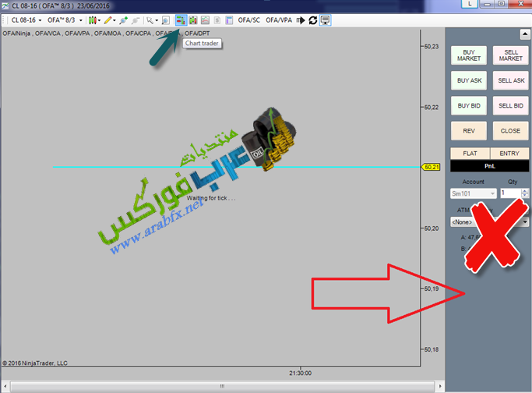Screen dimensions: 532x393
Task: Click the SELL MARKET button
Action: tap(511, 55)
